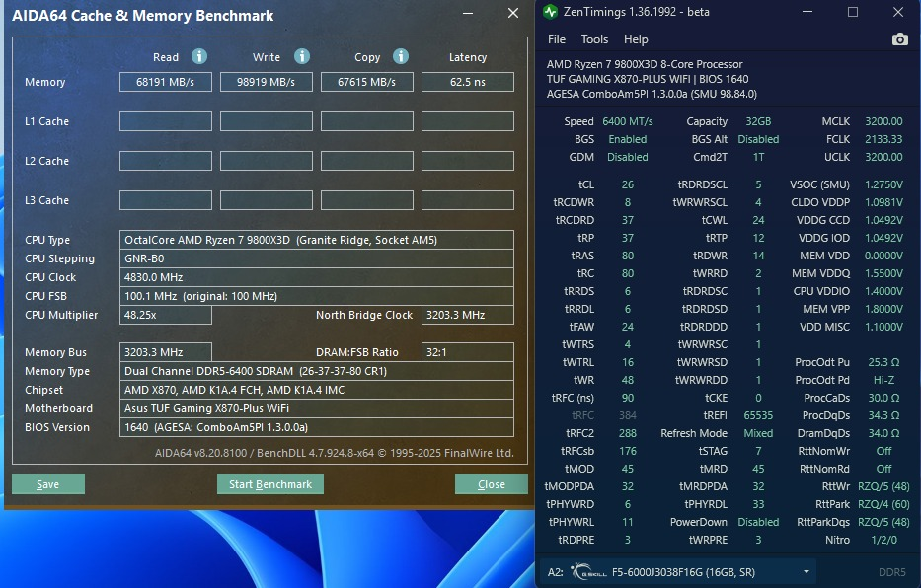Click the CPU Stepping value GNR-B0
This screenshot has width=921, height=588.
317,258
